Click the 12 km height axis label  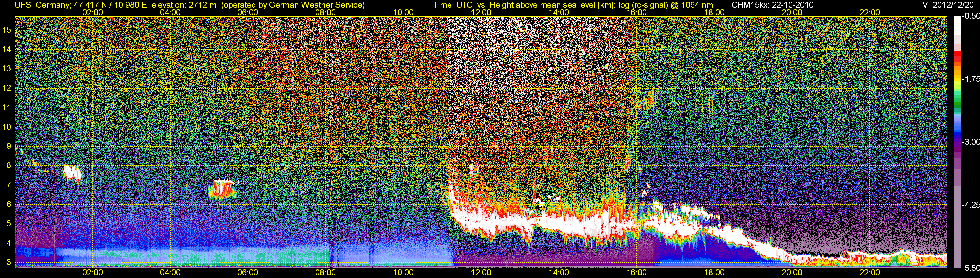(8, 88)
